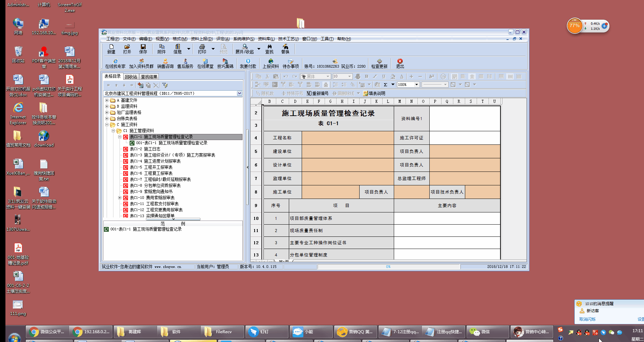Expand the A 基建文件 tree folder
644x342 pixels.
(107, 100)
